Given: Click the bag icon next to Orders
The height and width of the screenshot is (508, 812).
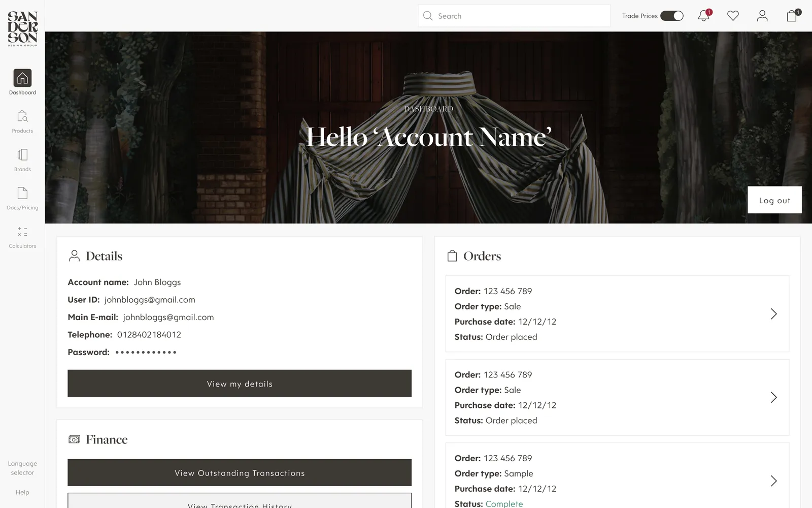Looking at the screenshot, I should tap(452, 256).
